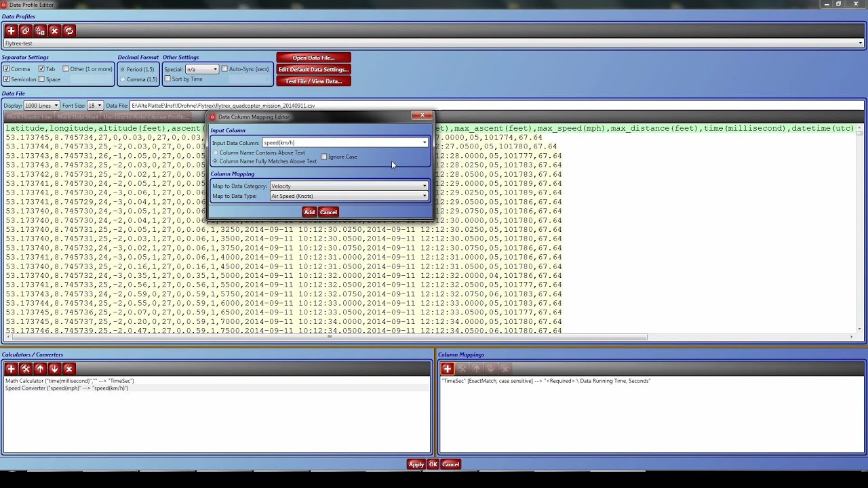Remove the selected calculator/converter

(68, 369)
